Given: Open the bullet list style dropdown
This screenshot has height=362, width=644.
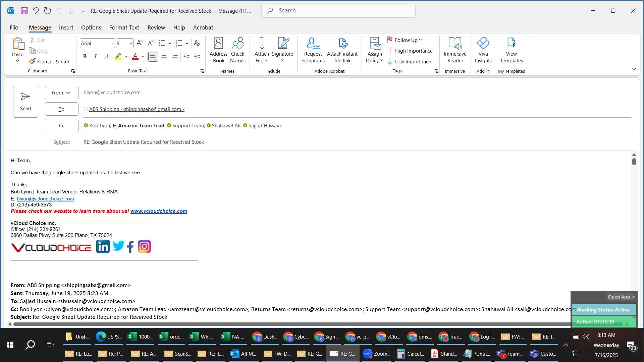Looking at the screenshot, I should (x=170, y=43).
